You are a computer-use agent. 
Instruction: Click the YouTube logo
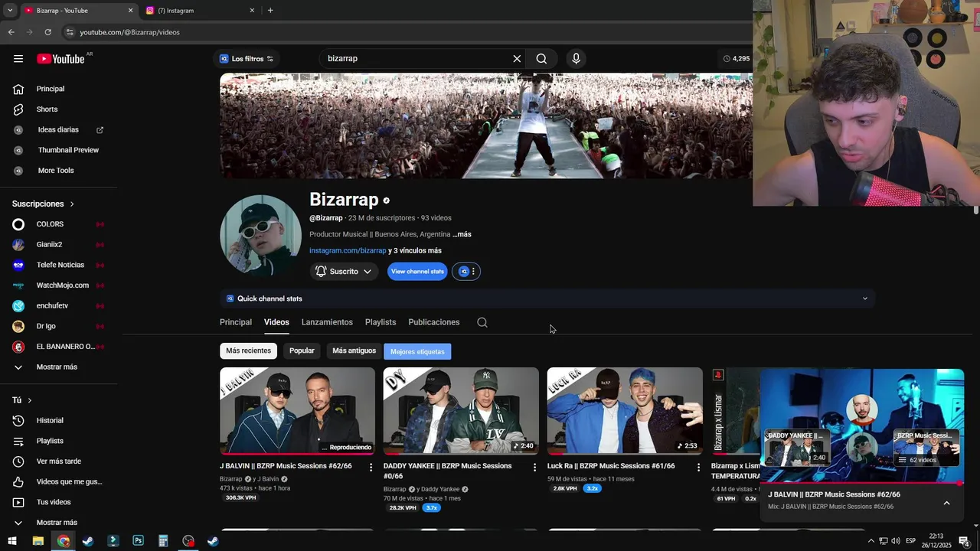click(60, 59)
